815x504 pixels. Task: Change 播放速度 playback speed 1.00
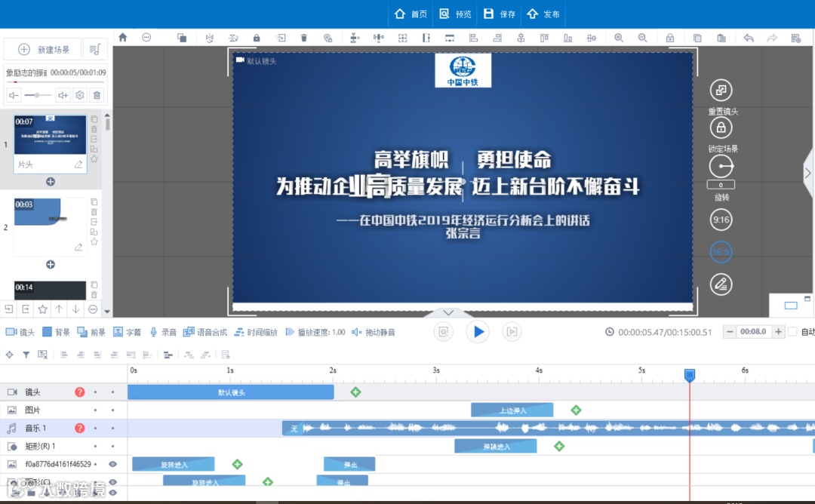[315, 332]
